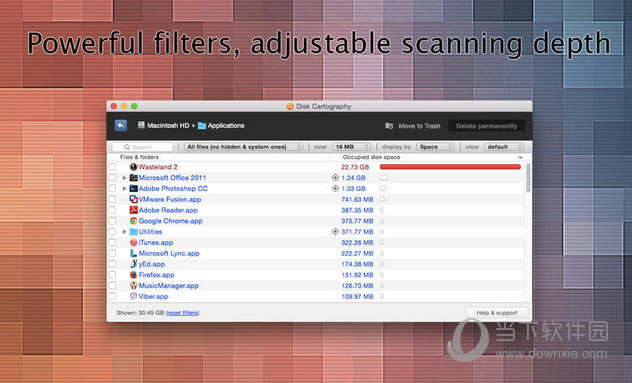This screenshot has height=383, width=632.
Task: Click the Wasteland 2 app icon
Action: 133,167
